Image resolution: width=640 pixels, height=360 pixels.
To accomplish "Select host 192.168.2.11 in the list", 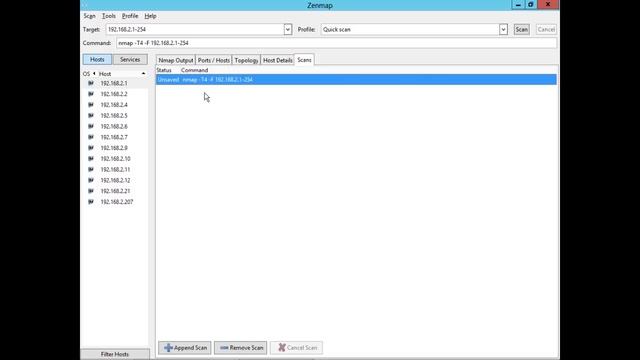I will pos(115,169).
